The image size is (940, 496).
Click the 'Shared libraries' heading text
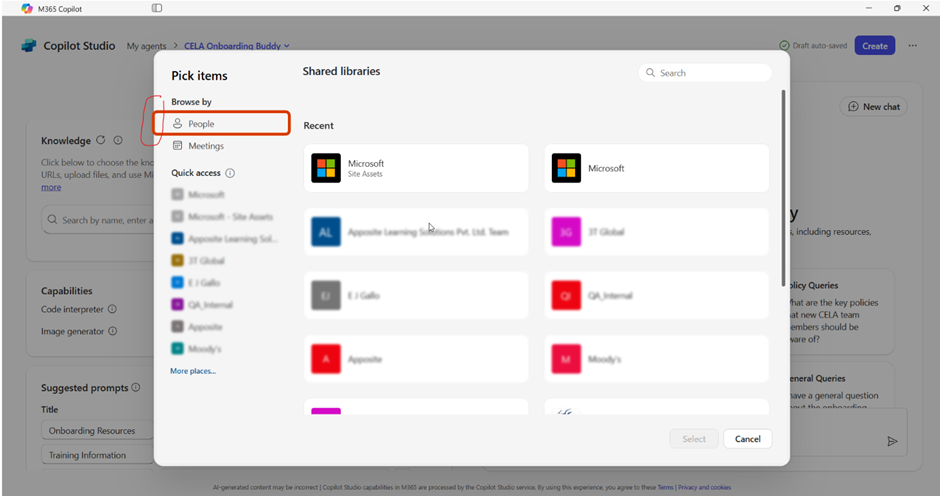click(x=341, y=71)
